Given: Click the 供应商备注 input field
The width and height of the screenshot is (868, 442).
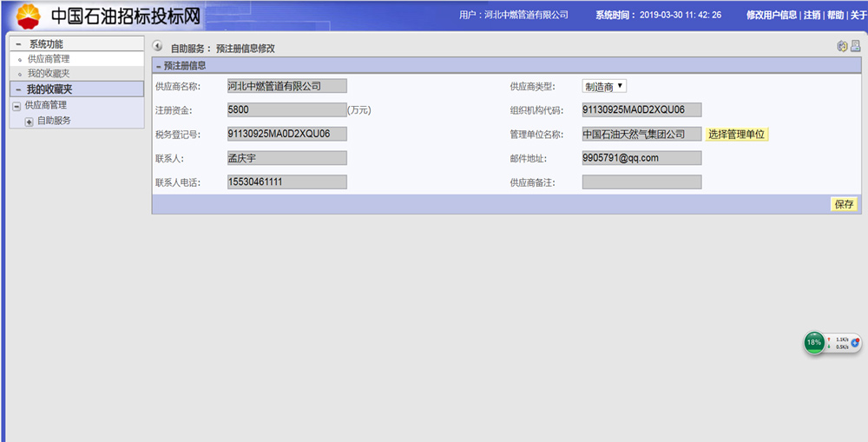Looking at the screenshot, I should [x=641, y=182].
